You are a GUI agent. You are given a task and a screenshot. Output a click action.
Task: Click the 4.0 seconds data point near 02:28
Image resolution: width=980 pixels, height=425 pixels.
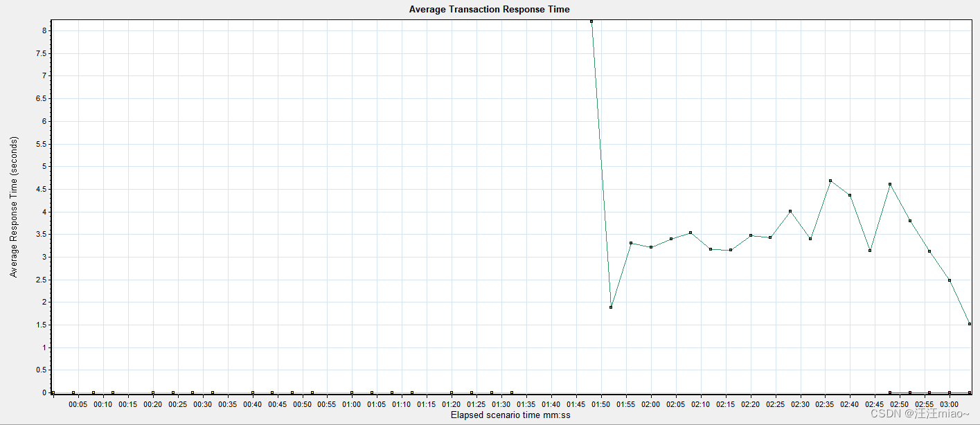pos(790,211)
